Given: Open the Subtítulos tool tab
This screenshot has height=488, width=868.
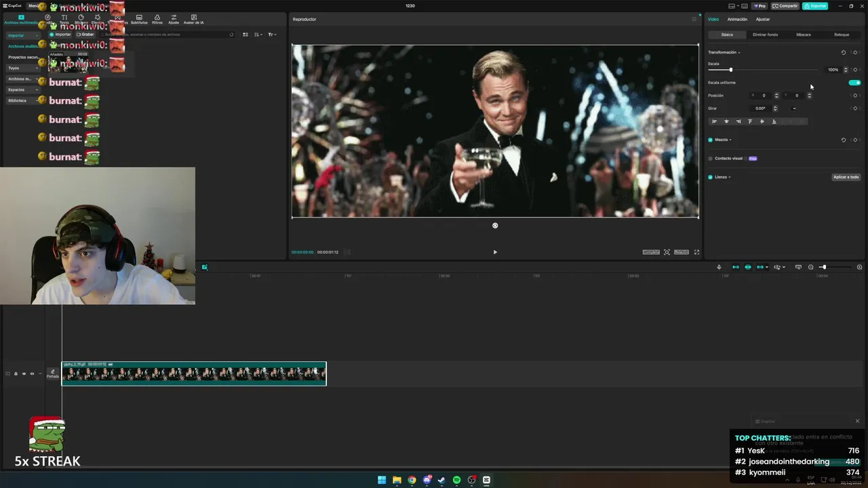Looking at the screenshot, I should click(x=139, y=20).
